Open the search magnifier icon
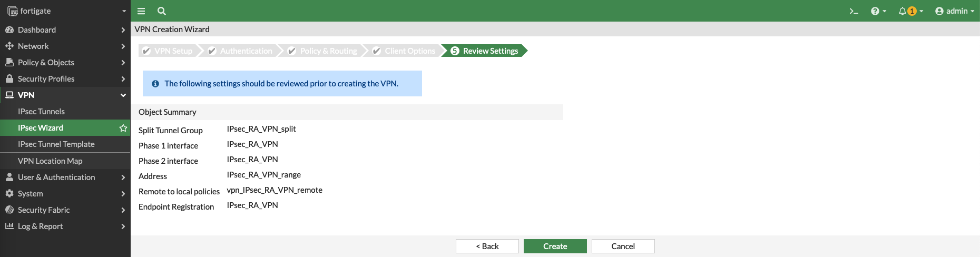 [162, 11]
